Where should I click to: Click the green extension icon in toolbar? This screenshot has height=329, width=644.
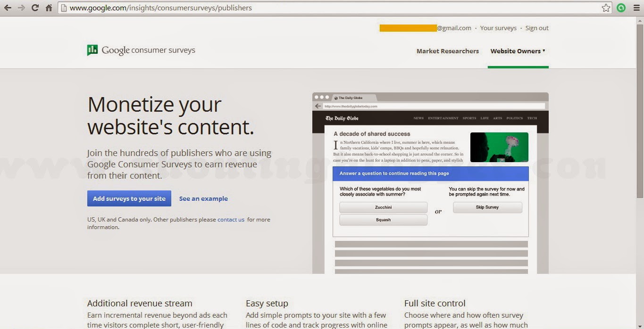(x=621, y=8)
